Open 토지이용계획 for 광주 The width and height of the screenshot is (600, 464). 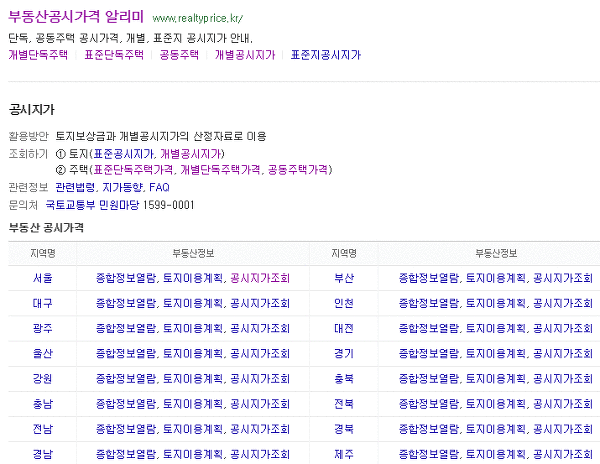pos(193,329)
